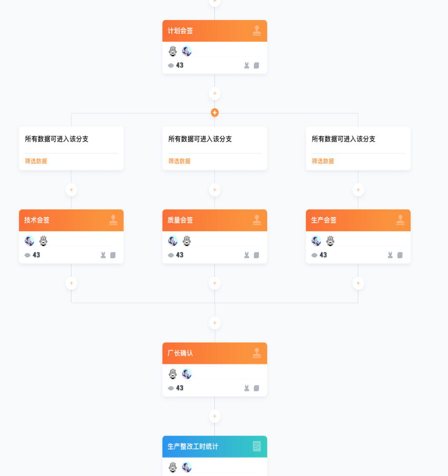
Task: Add a node below 计划会签 via plus
Action: click(215, 94)
